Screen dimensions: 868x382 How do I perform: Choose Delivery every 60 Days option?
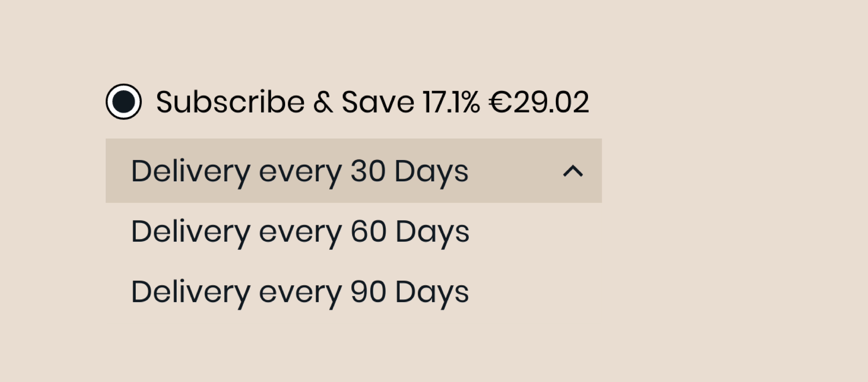click(300, 232)
